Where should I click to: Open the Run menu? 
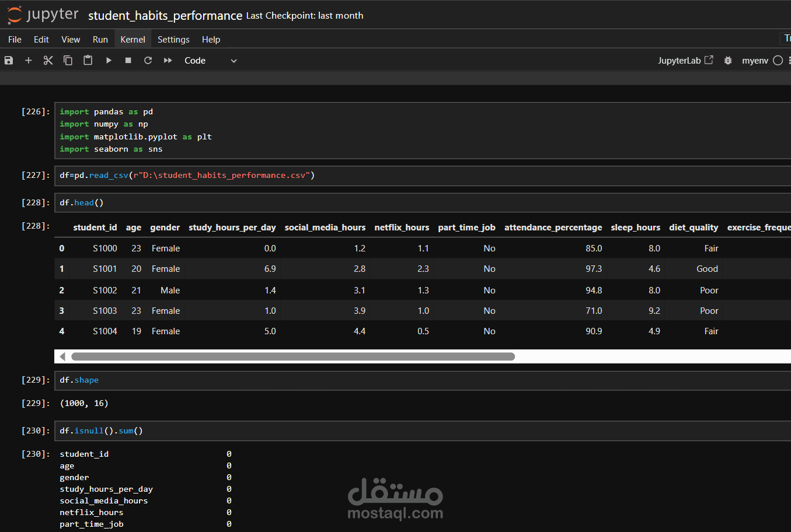(x=100, y=40)
